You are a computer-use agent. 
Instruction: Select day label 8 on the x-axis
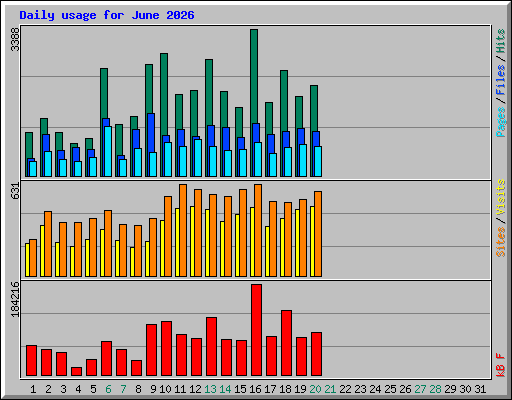(x=138, y=389)
